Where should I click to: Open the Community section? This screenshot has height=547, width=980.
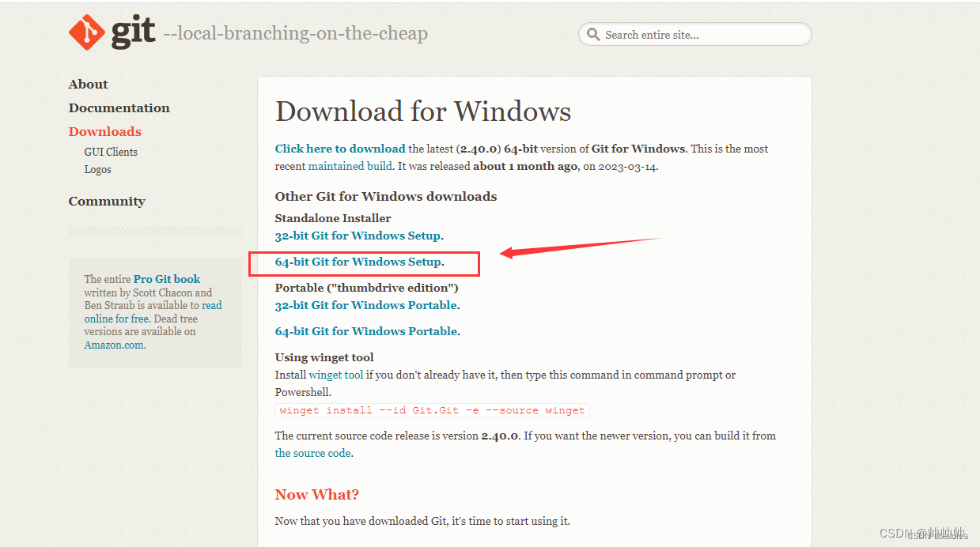click(x=107, y=201)
